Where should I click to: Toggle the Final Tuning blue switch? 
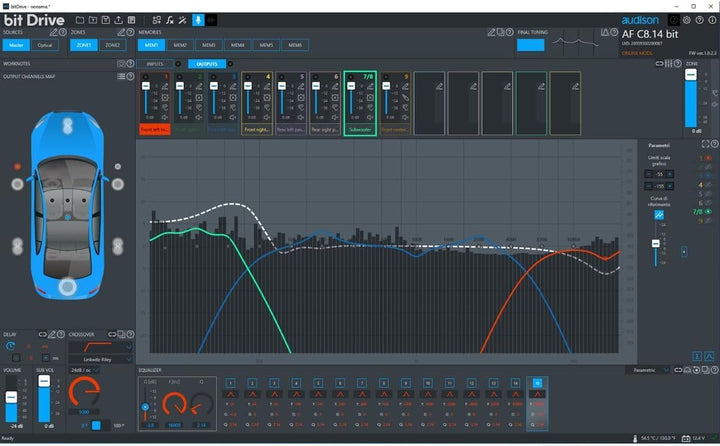coord(531,45)
